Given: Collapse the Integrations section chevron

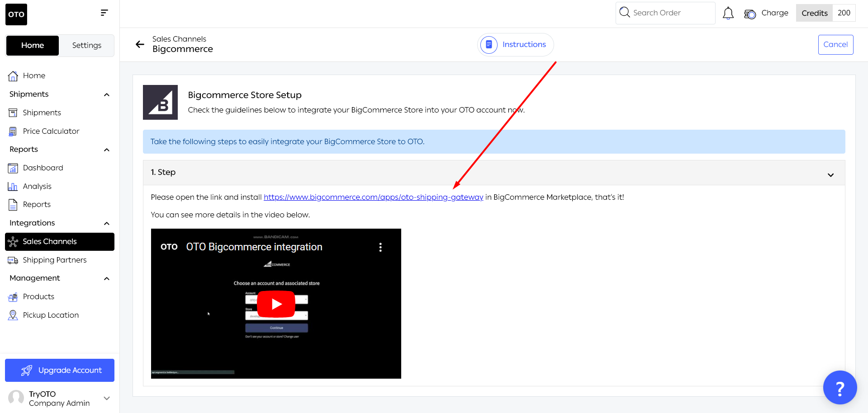Looking at the screenshot, I should (107, 223).
